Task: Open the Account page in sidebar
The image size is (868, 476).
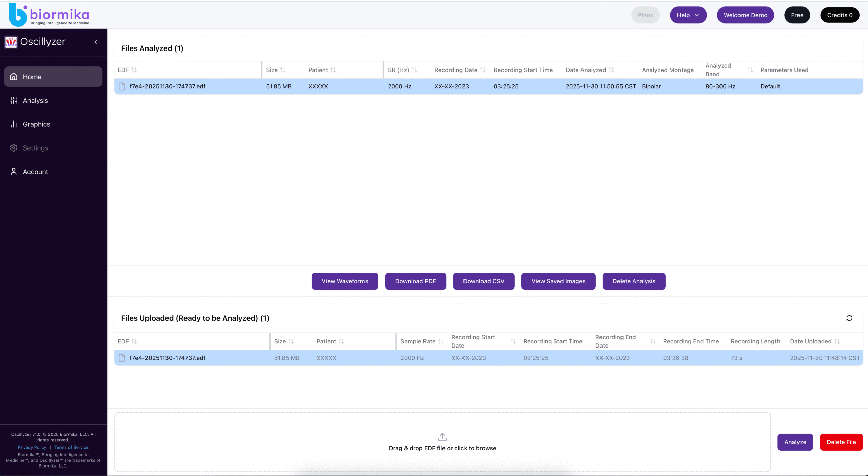Action: [x=35, y=172]
